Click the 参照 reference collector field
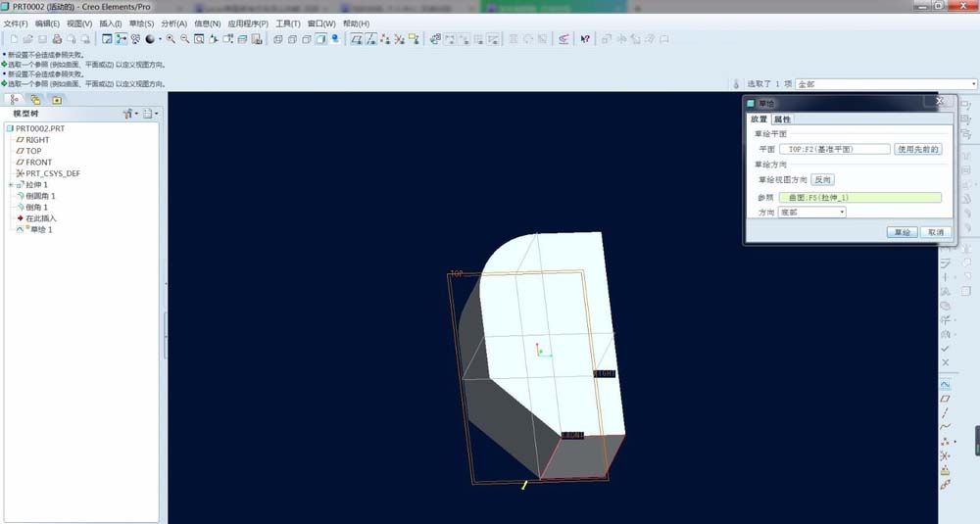The height and width of the screenshot is (524, 980). (860, 198)
